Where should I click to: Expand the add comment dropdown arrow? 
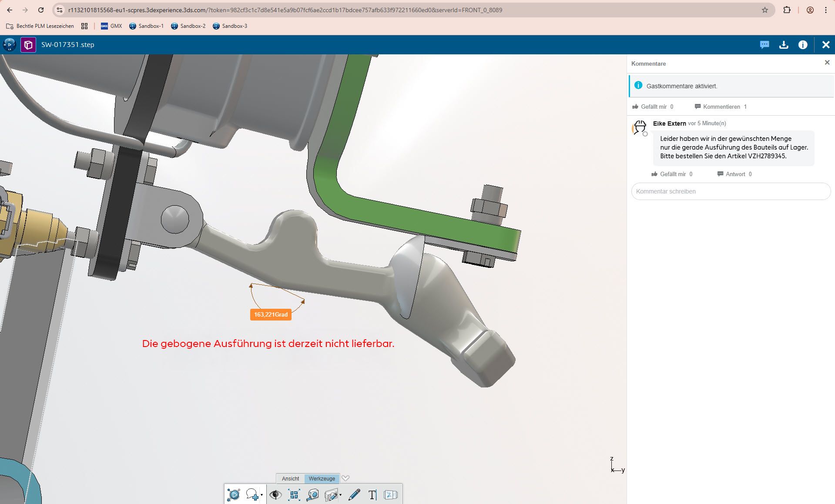[x=262, y=495]
